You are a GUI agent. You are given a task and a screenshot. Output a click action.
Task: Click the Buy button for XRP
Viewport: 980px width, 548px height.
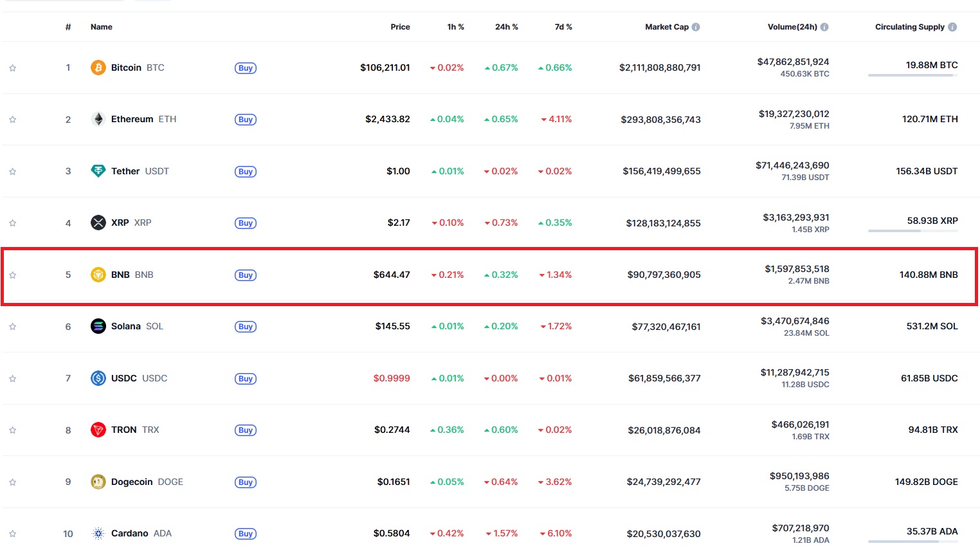(x=246, y=223)
